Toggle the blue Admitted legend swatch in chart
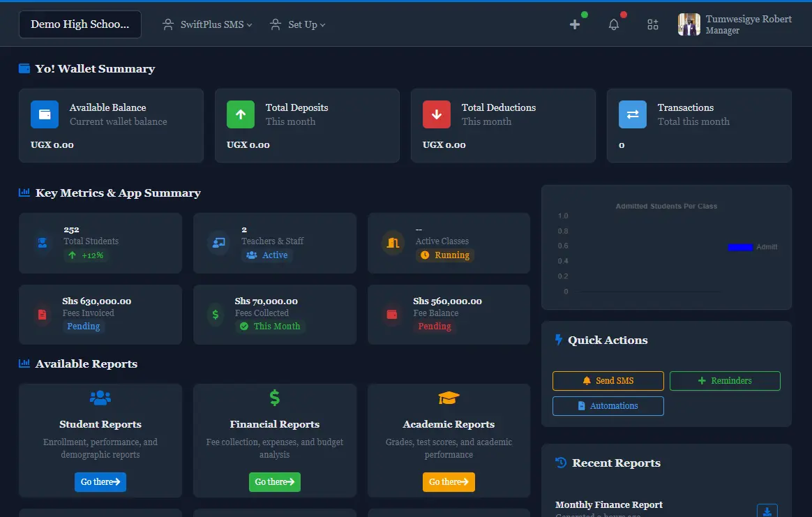The height and width of the screenshot is (517, 812). pyautogui.click(x=740, y=247)
